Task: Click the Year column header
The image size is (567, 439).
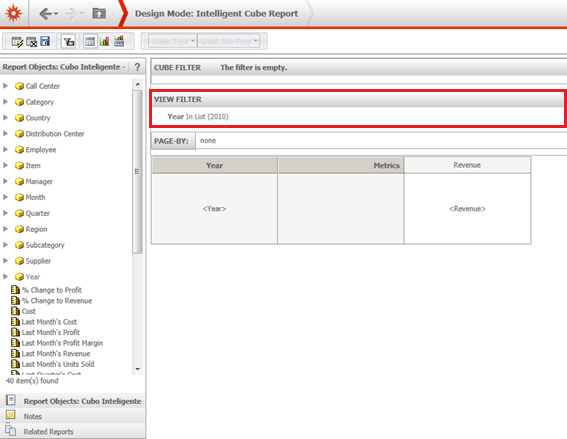Action: pos(214,165)
